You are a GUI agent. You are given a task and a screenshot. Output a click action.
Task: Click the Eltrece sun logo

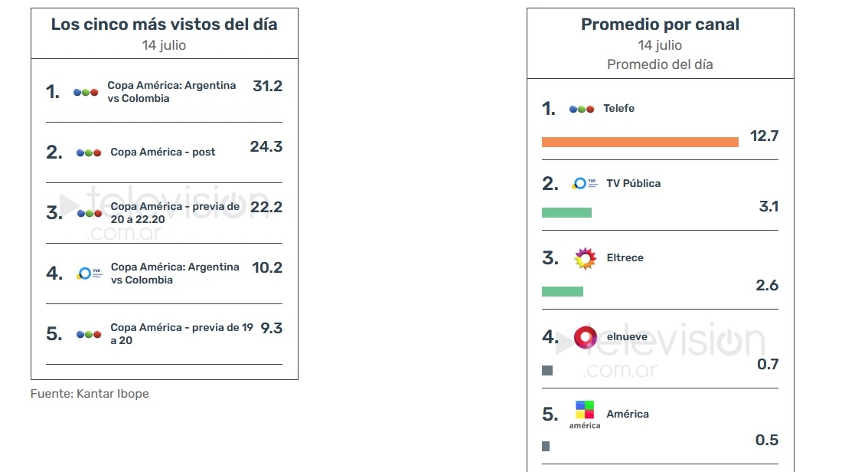[585, 258]
